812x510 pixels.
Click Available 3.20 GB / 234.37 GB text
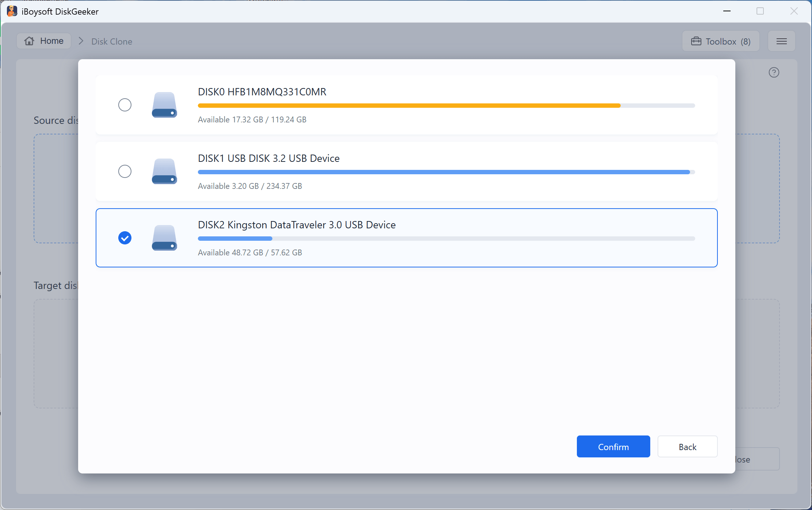click(250, 186)
